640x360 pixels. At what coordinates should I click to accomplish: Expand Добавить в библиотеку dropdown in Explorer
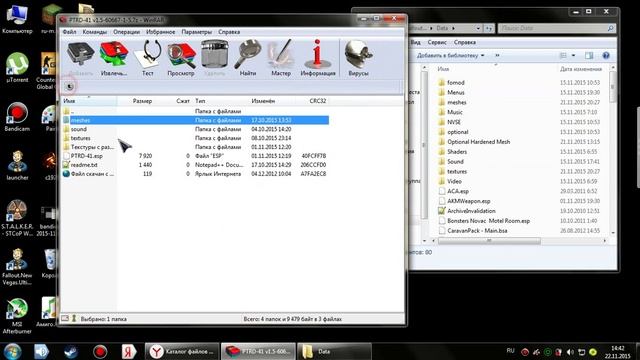[451, 56]
